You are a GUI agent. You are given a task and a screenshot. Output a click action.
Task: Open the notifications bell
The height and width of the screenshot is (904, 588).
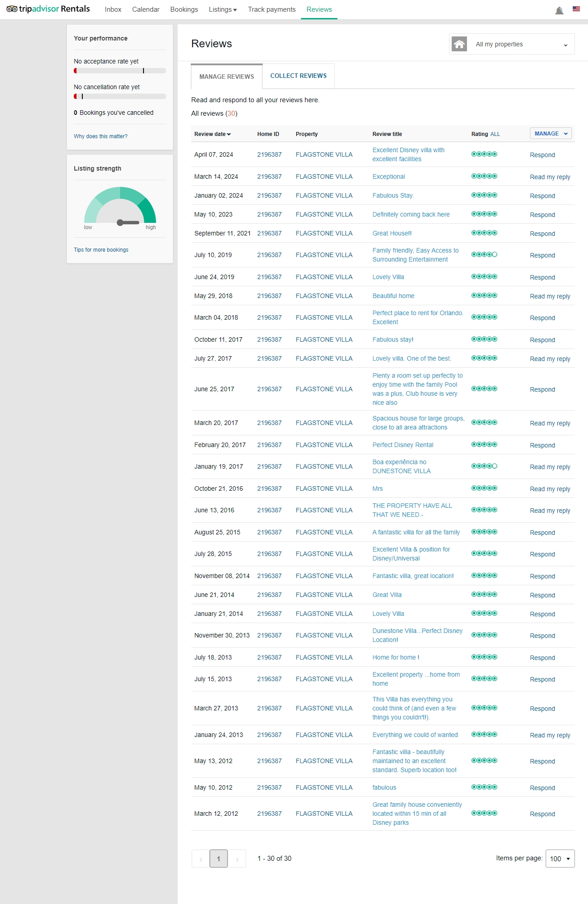(559, 10)
